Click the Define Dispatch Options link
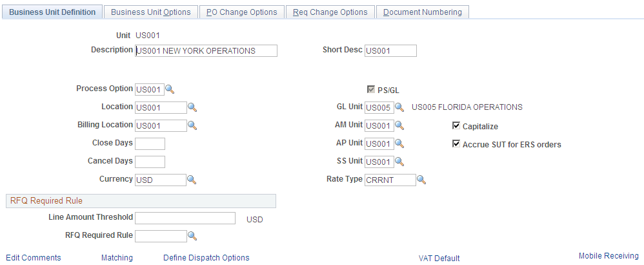The height and width of the screenshot is (265, 644). point(206,258)
